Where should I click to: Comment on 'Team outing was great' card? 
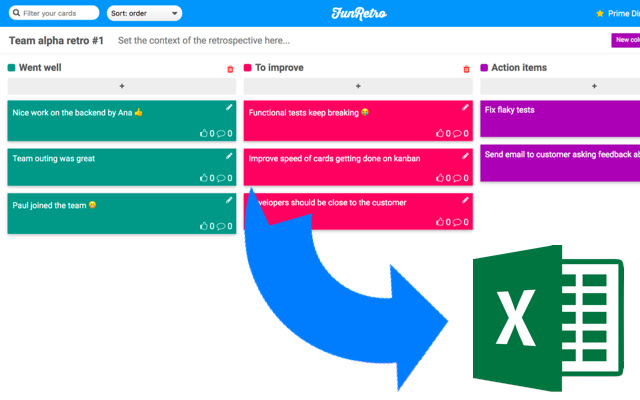[221, 178]
